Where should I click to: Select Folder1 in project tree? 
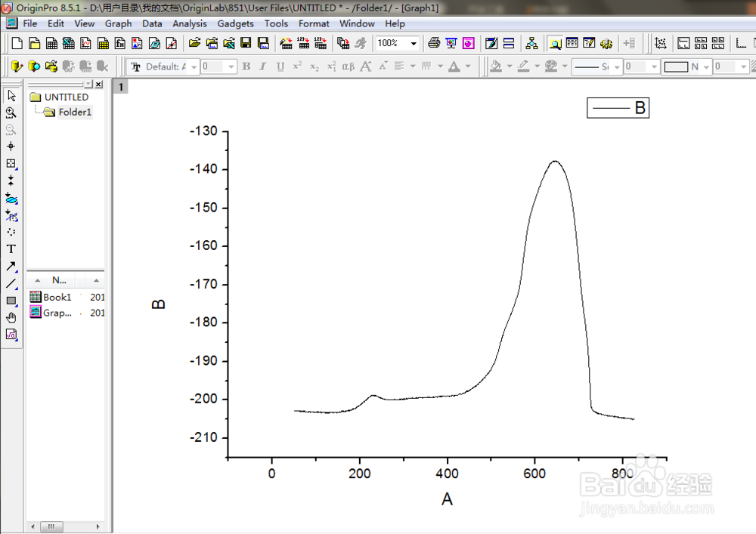click(75, 113)
